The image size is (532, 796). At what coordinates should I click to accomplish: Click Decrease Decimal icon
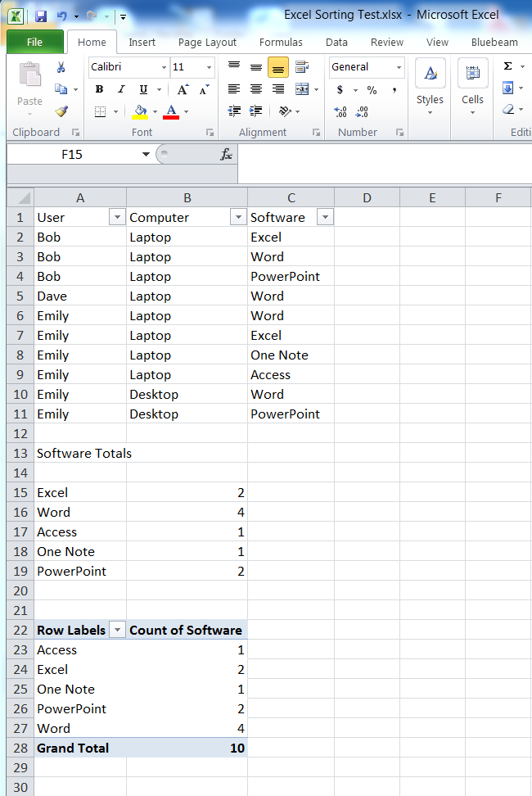(x=362, y=111)
